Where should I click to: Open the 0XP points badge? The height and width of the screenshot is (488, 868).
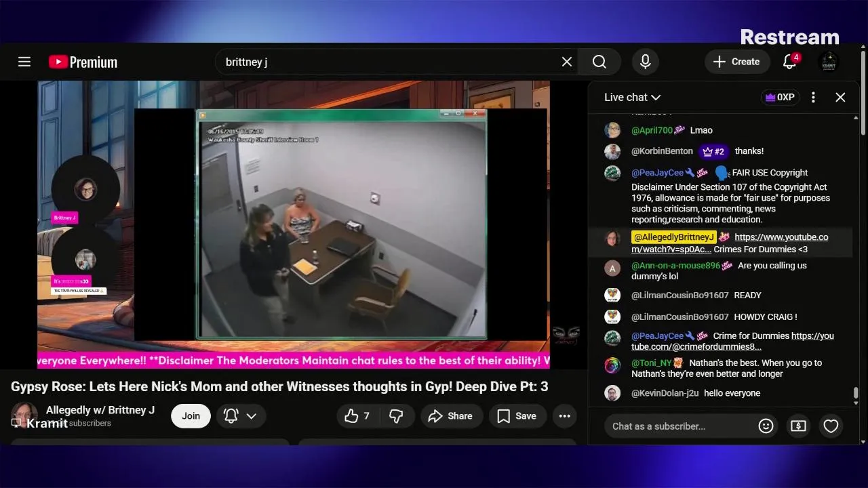(780, 97)
